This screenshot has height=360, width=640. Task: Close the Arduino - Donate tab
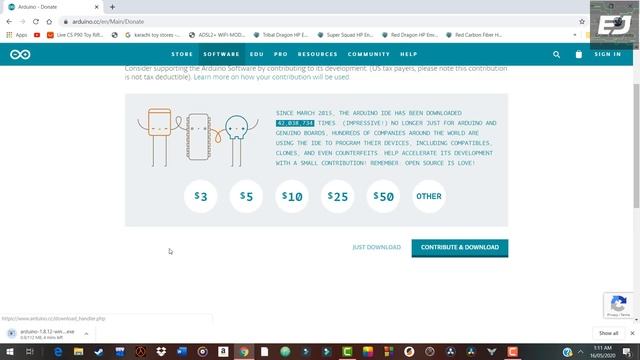97,7
